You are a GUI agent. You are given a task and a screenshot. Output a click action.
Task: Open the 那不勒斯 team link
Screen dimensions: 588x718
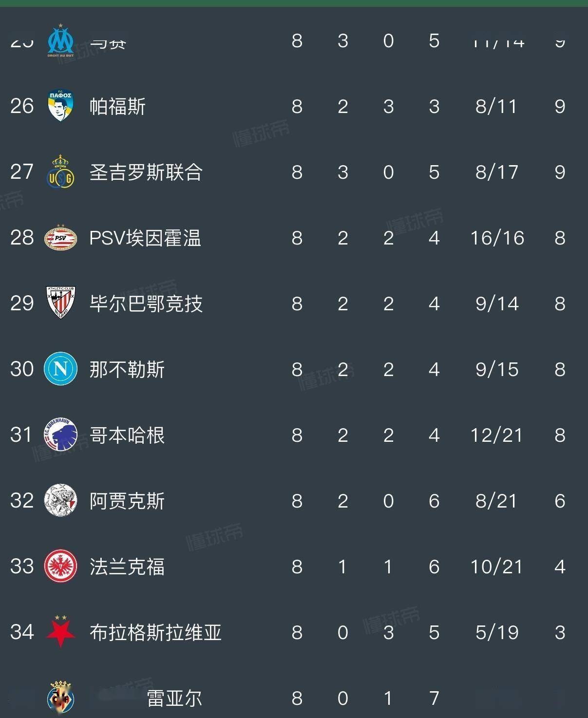[127, 369]
